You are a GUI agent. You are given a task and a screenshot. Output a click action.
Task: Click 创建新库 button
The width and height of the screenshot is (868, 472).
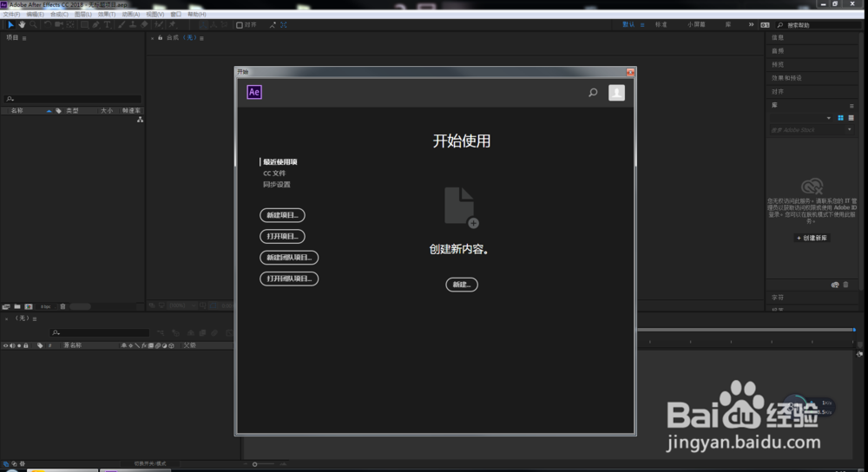812,238
